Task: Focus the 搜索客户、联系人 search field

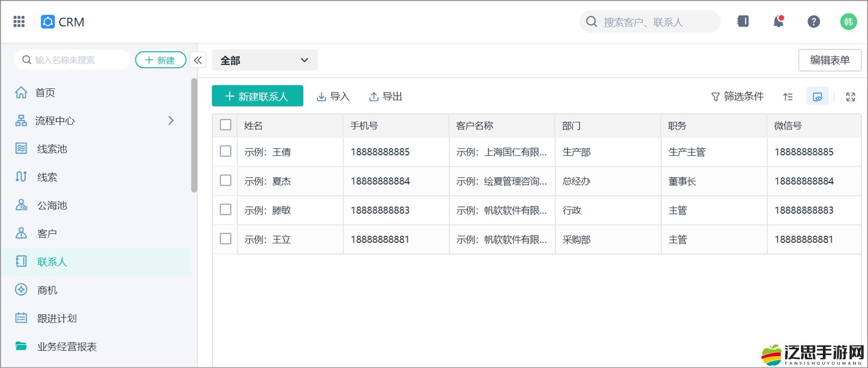Action: point(650,22)
